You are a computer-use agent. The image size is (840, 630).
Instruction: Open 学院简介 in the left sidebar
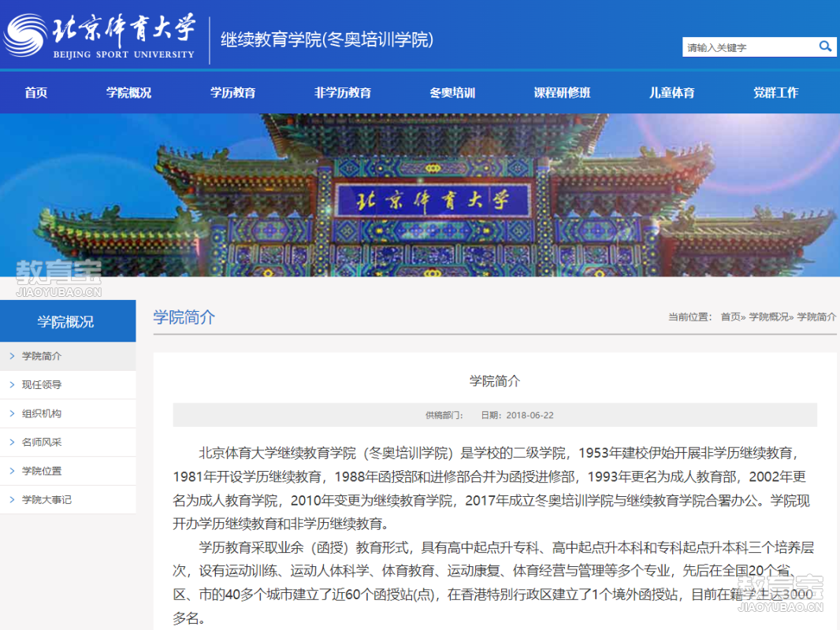(68, 356)
